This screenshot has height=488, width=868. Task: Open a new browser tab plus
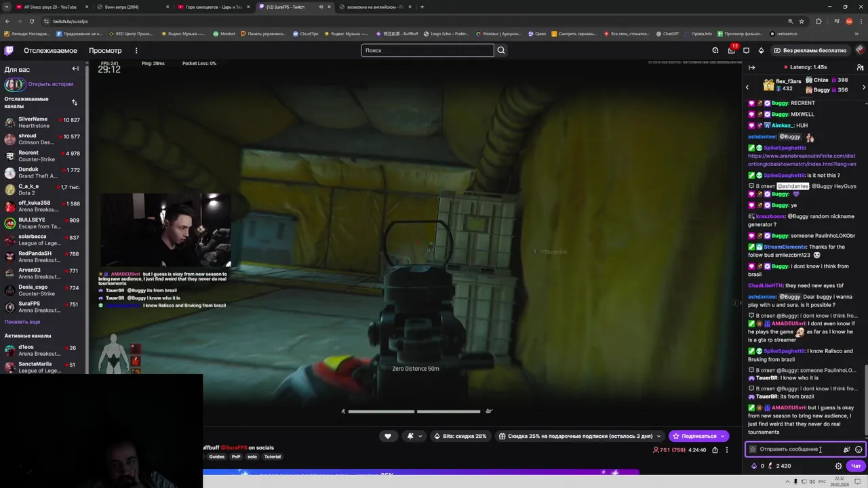tap(422, 7)
